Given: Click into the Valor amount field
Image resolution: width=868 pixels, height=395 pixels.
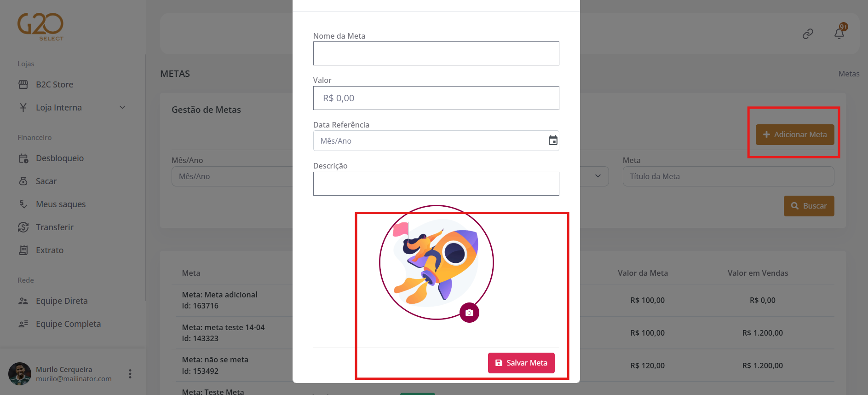Looking at the screenshot, I should click(x=436, y=98).
